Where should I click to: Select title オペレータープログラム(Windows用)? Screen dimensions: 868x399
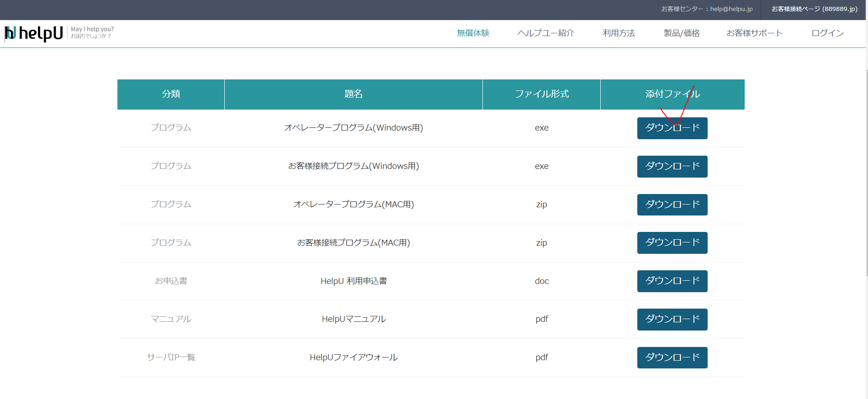(x=354, y=128)
